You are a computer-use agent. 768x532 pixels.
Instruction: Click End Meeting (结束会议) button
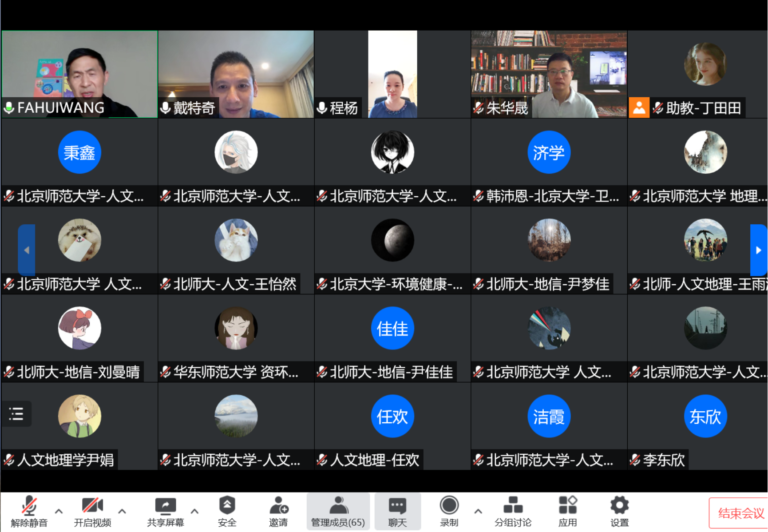pos(740,513)
